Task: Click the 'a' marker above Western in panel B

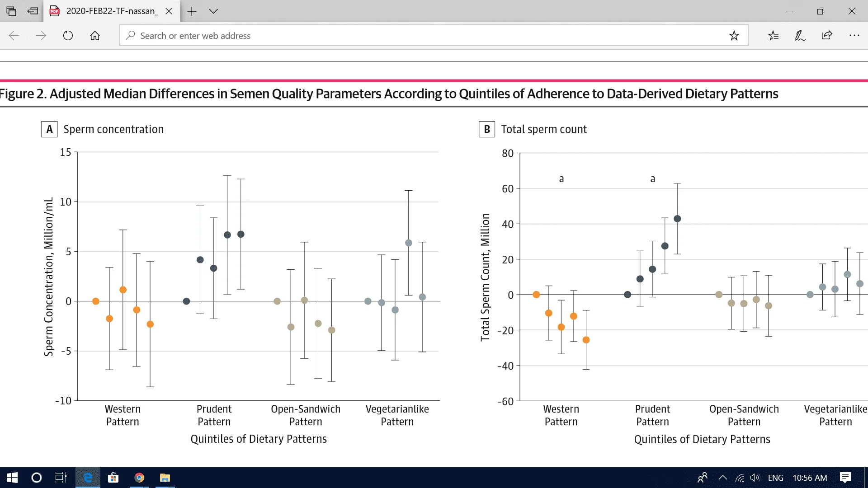Action: (561, 179)
